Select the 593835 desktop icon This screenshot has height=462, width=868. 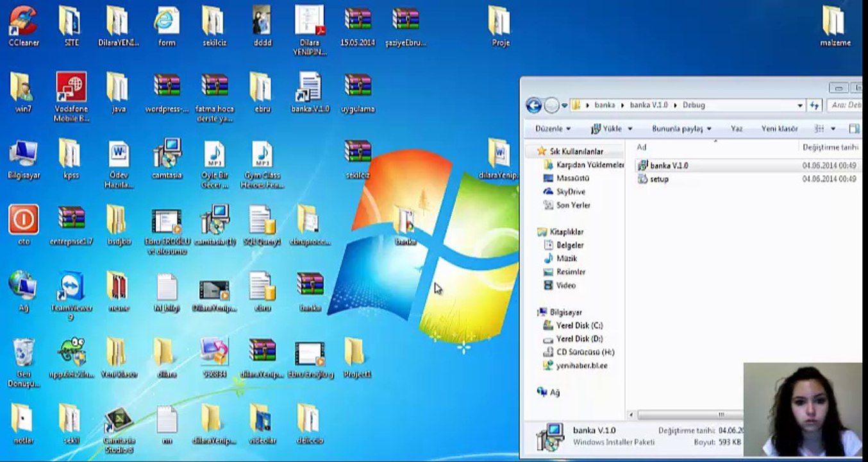pyautogui.click(x=214, y=358)
